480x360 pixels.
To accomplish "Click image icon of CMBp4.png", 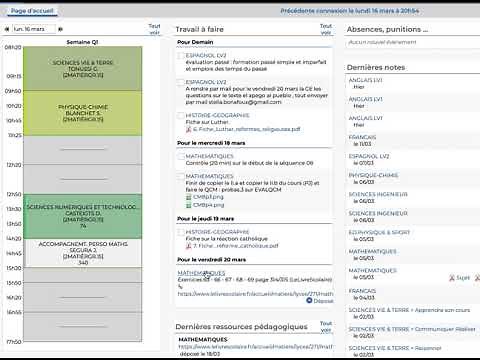I will pos(188,205).
